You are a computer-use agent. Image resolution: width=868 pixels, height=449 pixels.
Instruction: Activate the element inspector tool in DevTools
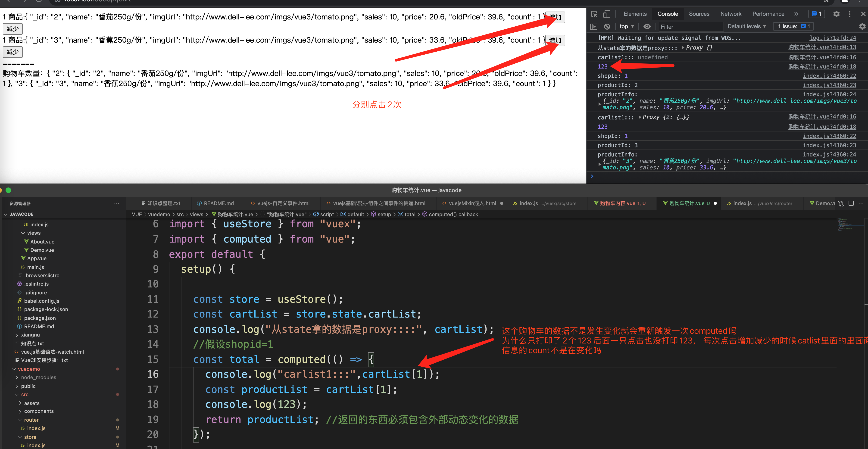[x=594, y=14]
